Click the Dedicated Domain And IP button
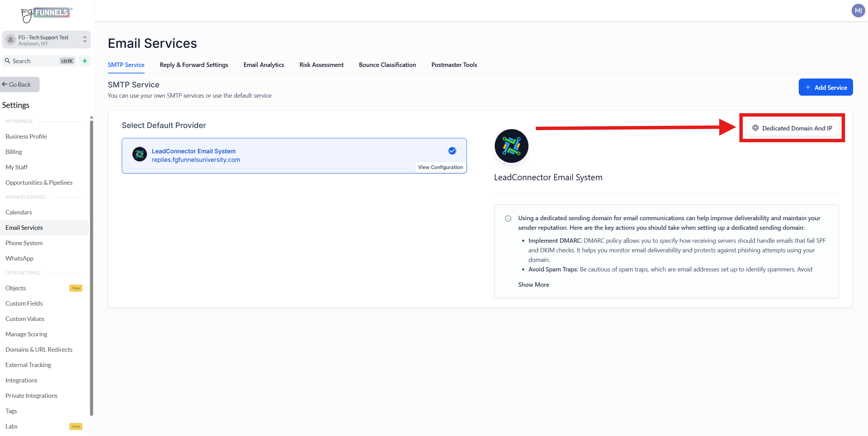868x436 pixels. [x=792, y=128]
